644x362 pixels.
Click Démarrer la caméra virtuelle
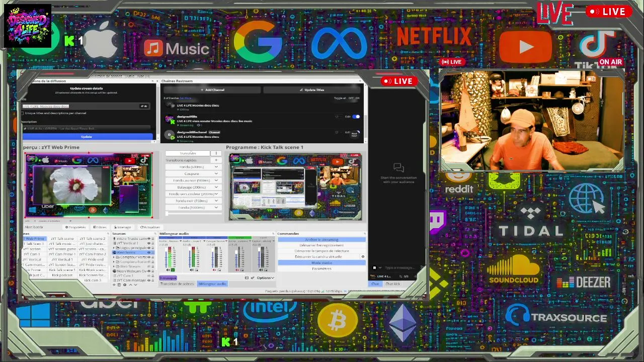point(318,257)
